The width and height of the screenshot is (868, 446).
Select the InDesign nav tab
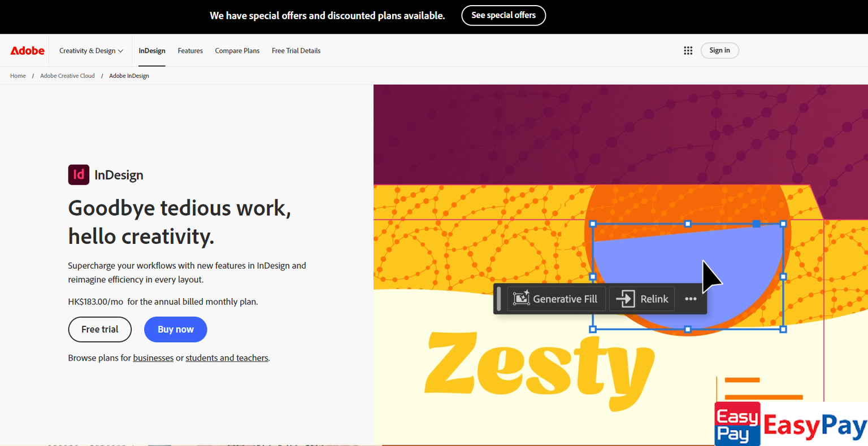[152, 51]
